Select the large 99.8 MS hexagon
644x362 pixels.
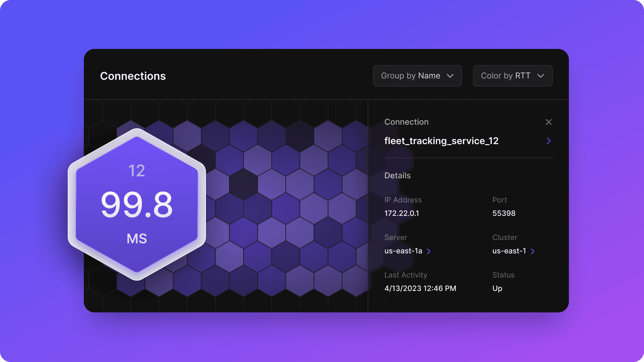click(x=137, y=204)
